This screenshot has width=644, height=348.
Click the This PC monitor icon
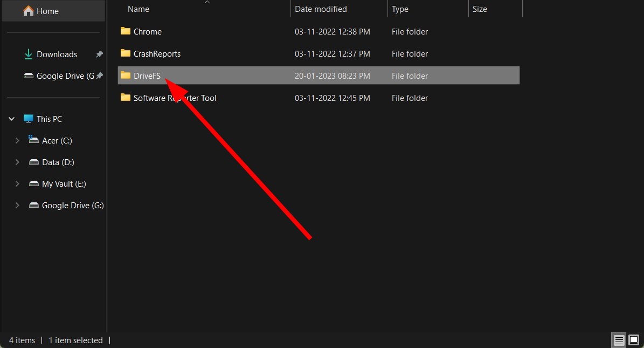coord(29,119)
